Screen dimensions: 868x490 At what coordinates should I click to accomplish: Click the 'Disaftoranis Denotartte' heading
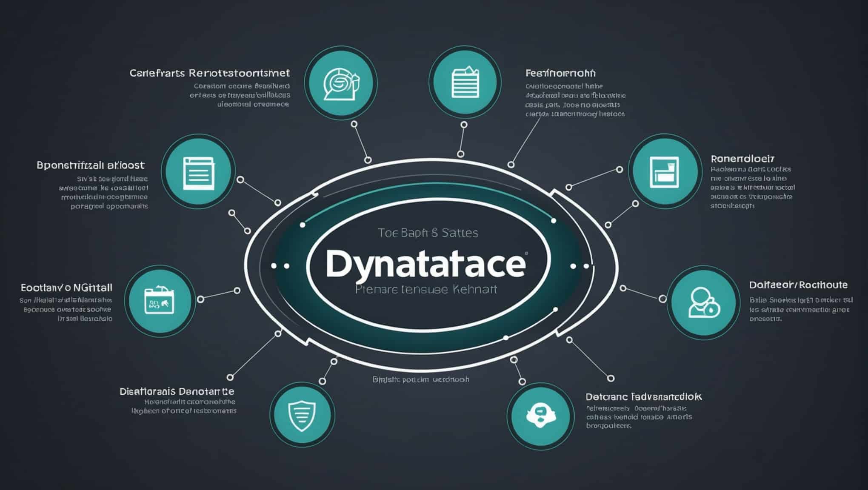[x=177, y=391]
